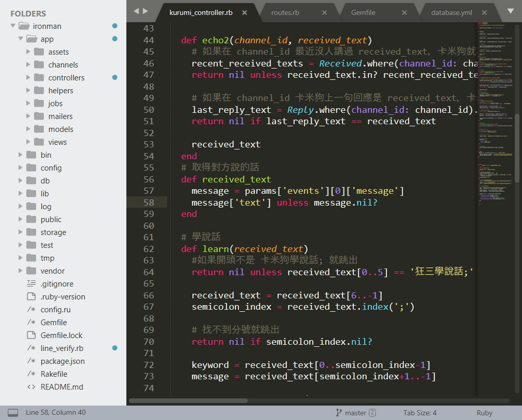Click the views folder icon
The width and height of the screenshot is (522, 420).
[x=39, y=142]
